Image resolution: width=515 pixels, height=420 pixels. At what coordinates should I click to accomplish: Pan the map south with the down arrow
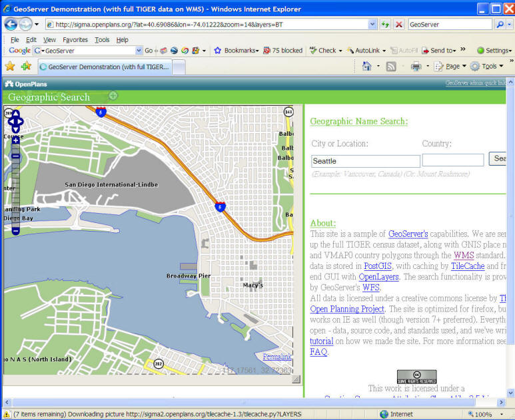[15, 129]
